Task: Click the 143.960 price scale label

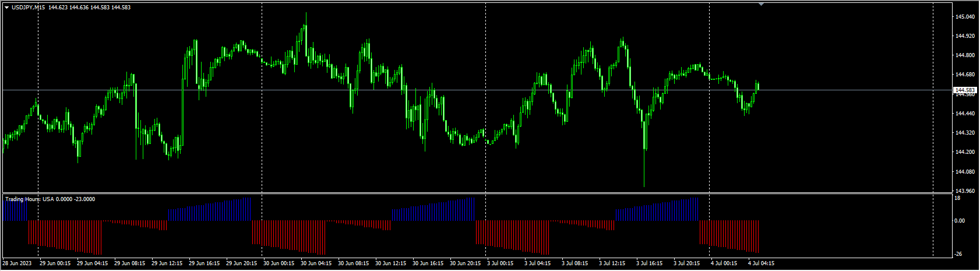Action: click(x=965, y=191)
